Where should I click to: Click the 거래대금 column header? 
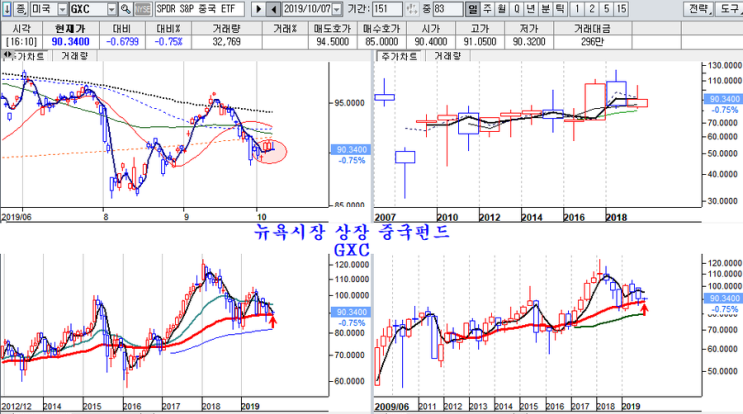coord(592,28)
